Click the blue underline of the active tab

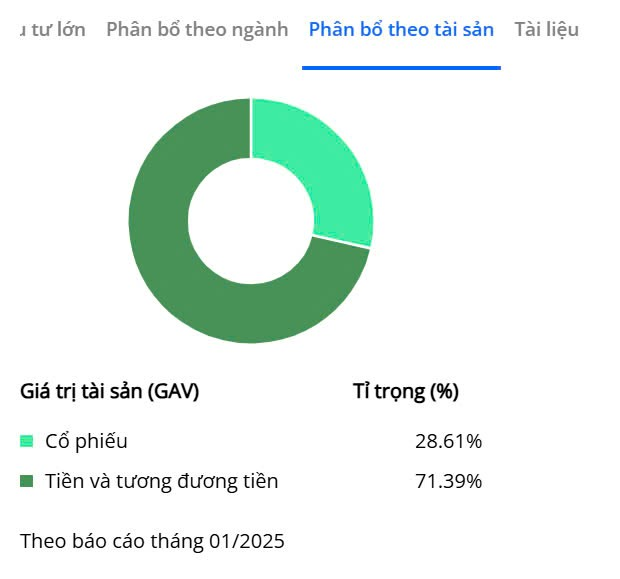point(401,67)
